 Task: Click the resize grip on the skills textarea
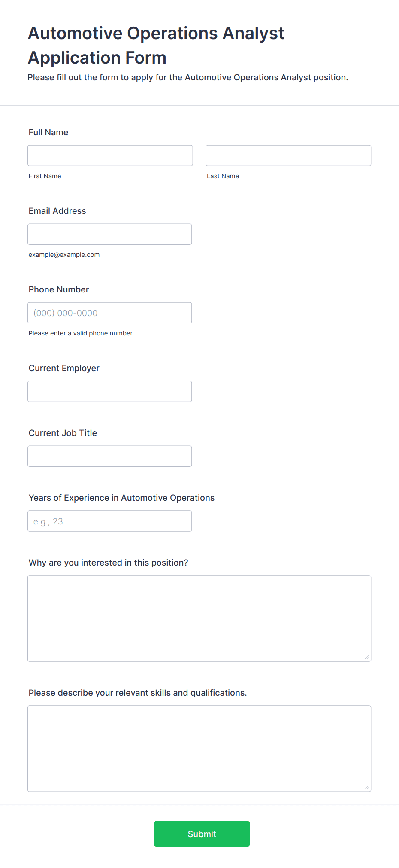point(367,787)
